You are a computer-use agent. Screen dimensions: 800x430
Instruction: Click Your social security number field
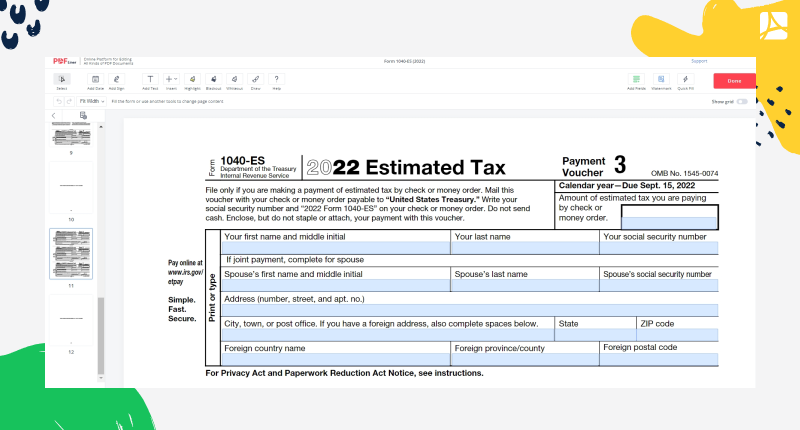click(x=659, y=248)
